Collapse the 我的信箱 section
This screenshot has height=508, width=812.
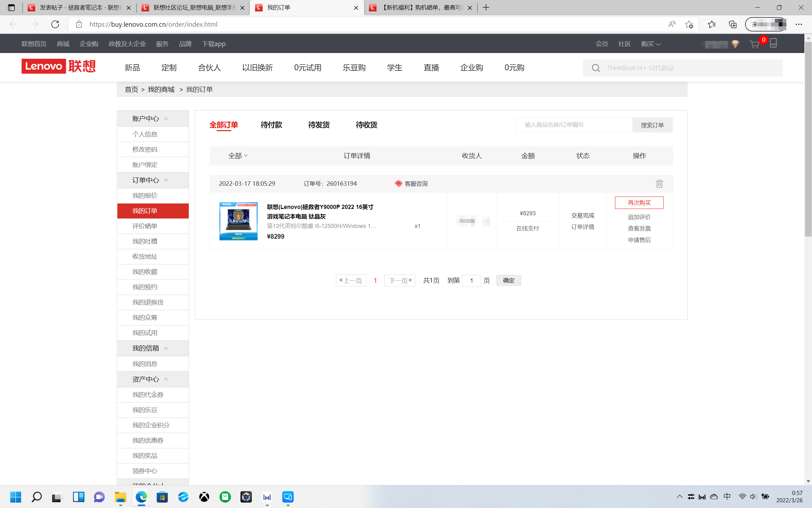(x=166, y=348)
